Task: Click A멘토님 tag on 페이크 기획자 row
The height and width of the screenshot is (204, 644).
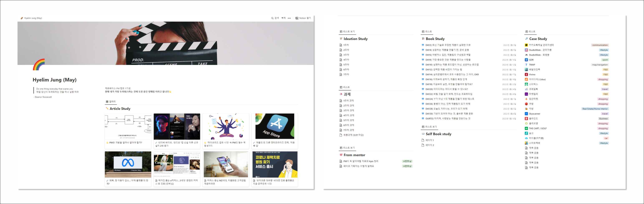Action: (x=407, y=166)
